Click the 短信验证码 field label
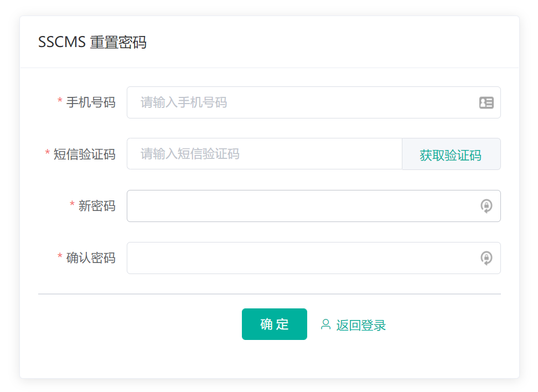This screenshot has height=392, width=538. click(84, 154)
